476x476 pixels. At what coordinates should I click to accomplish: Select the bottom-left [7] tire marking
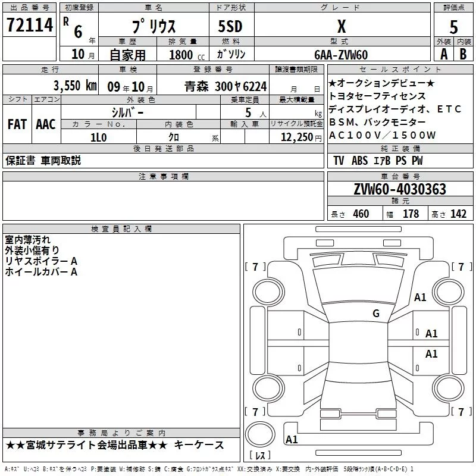(255, 412)
